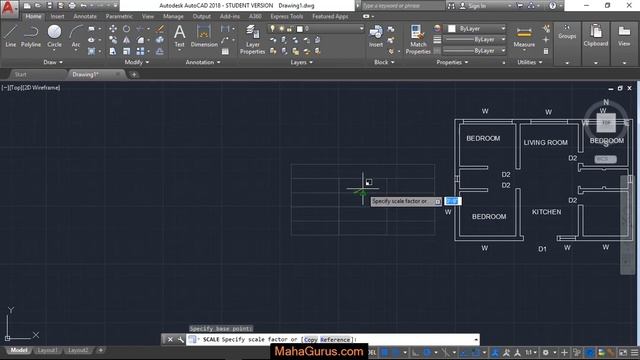Expand the Block panel
Screen dimensions: 640x360
(384, 62)
